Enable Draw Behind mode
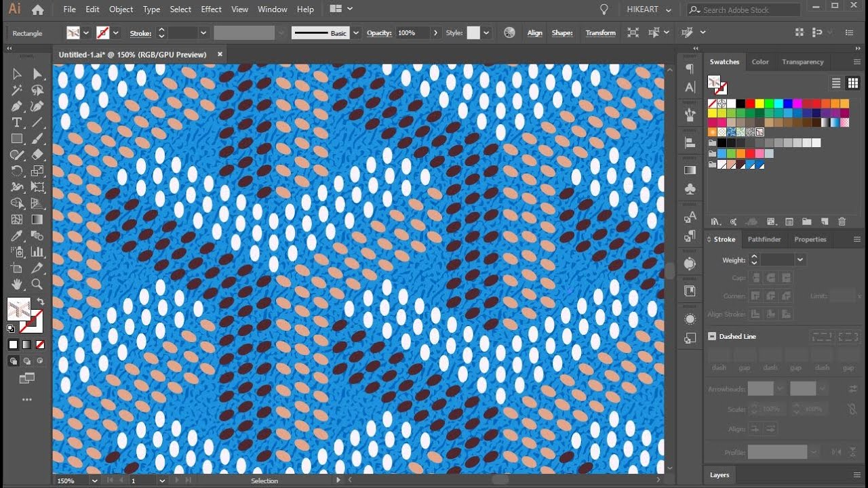Viewport: 868px width, 488px height. tap(26, 361)
